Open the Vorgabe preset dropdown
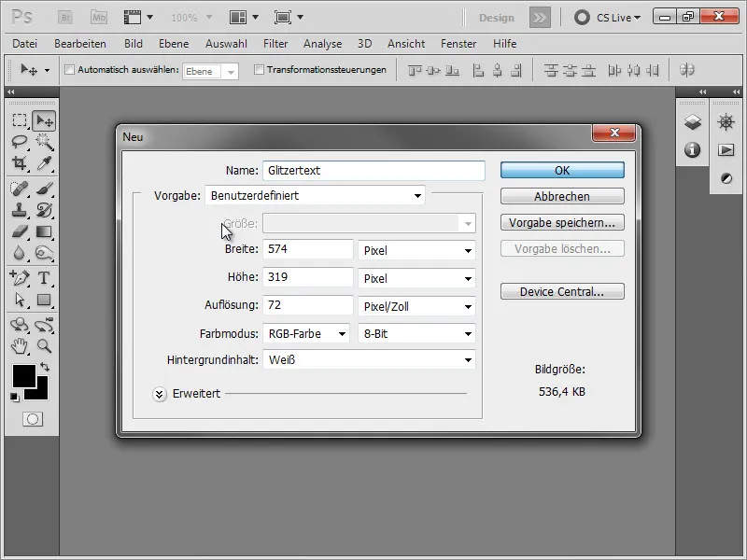 [315, 195]
